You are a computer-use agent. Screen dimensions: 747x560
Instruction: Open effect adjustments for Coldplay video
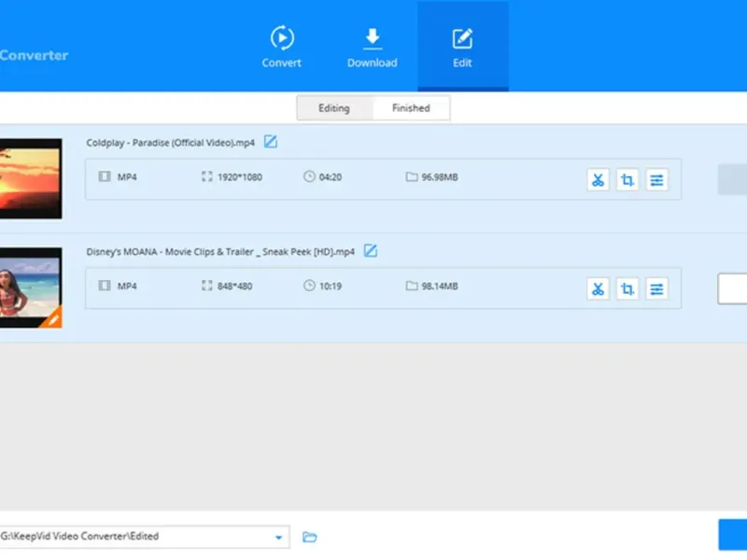pos(657,179)
